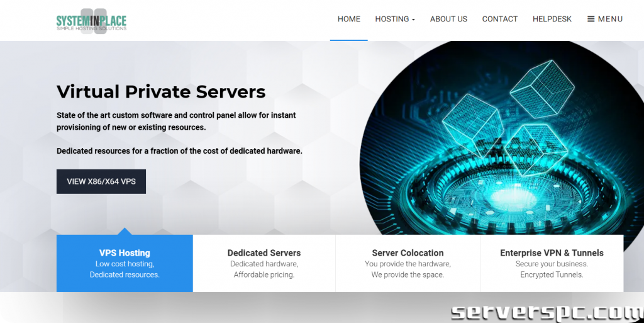Click the Simple Hosting Solutions tagline

pos(91,28)
